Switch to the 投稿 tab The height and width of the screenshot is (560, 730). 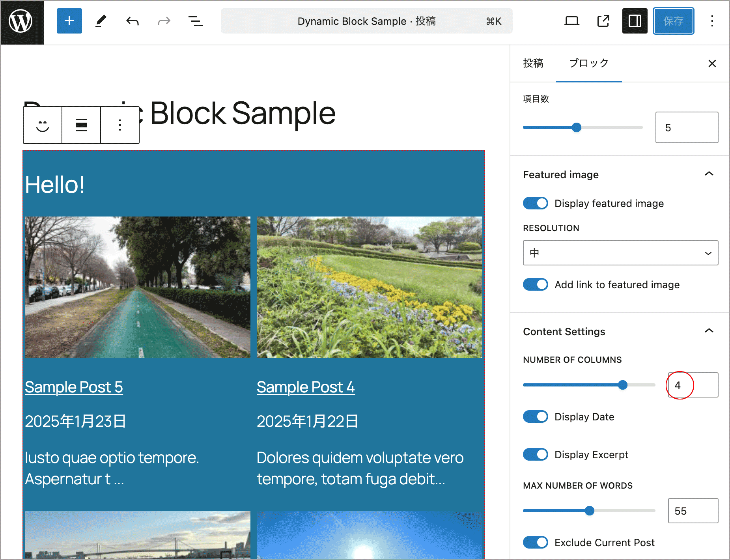coord(533,63)
